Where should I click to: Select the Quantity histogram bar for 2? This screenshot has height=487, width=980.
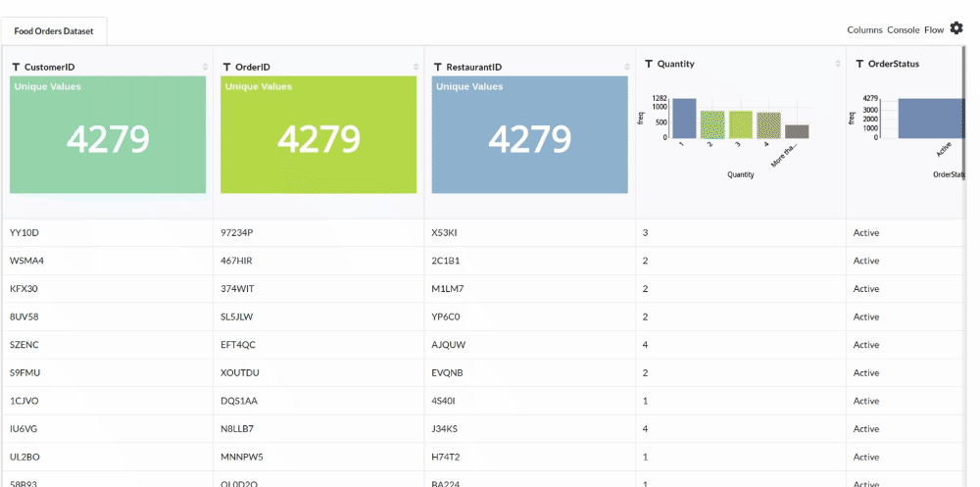[712, 125]
